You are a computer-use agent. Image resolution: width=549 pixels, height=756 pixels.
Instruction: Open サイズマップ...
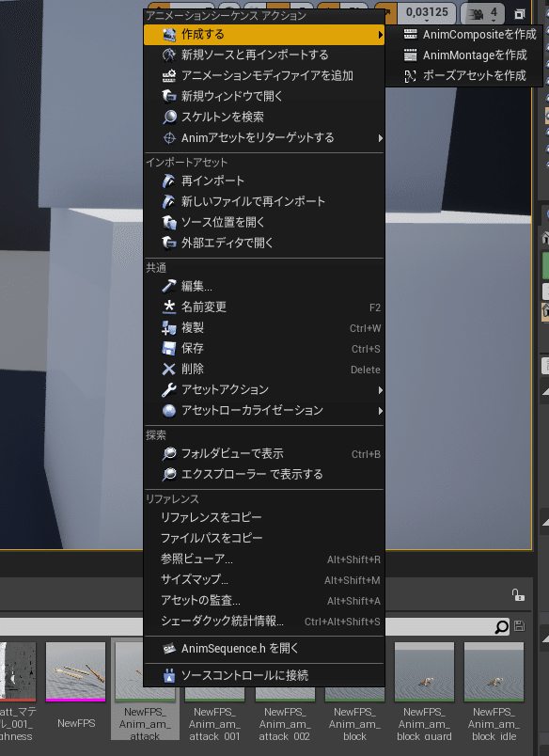click(263, 579)
